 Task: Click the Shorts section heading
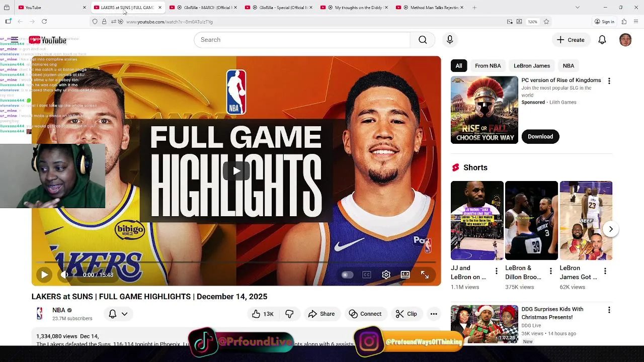475,167
